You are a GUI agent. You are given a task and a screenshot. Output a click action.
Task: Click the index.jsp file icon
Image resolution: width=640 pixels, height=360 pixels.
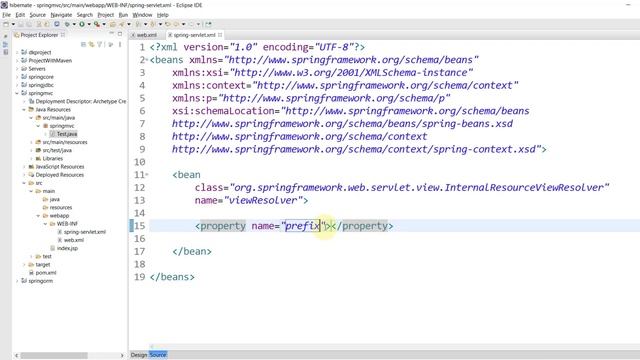[x=52, y=248]
